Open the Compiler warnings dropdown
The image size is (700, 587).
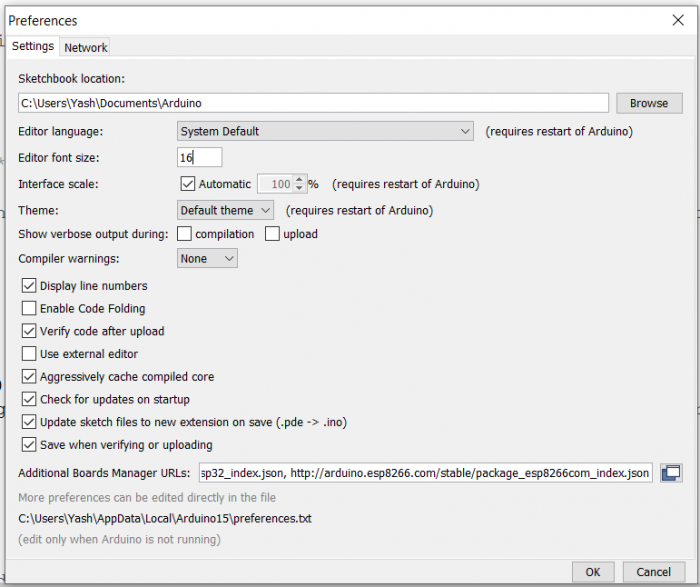(x=207, y=258)
